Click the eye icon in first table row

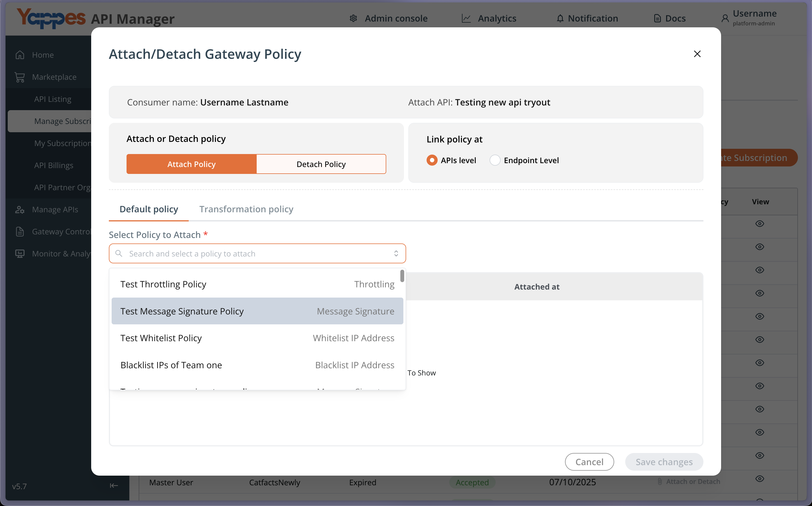pyautogui.click(x=760, y=224)
